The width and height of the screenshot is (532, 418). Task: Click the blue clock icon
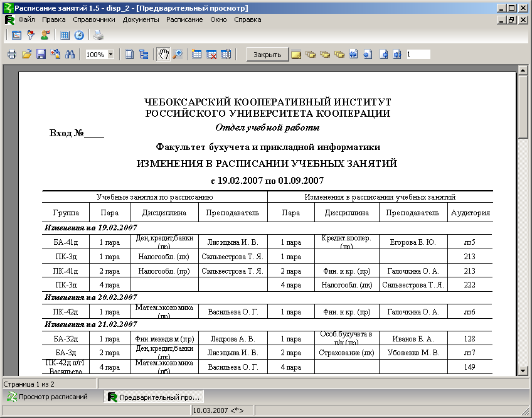pos(79,35)
